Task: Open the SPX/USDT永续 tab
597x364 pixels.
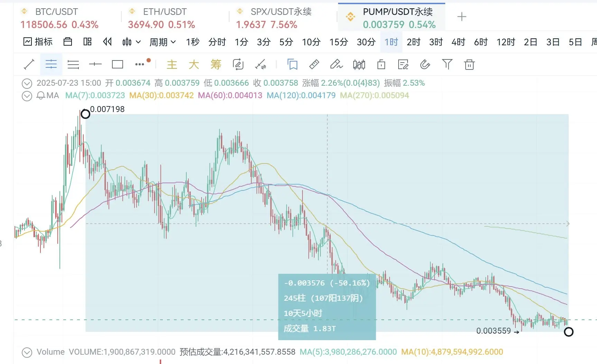Action: [x=273, y=18]
